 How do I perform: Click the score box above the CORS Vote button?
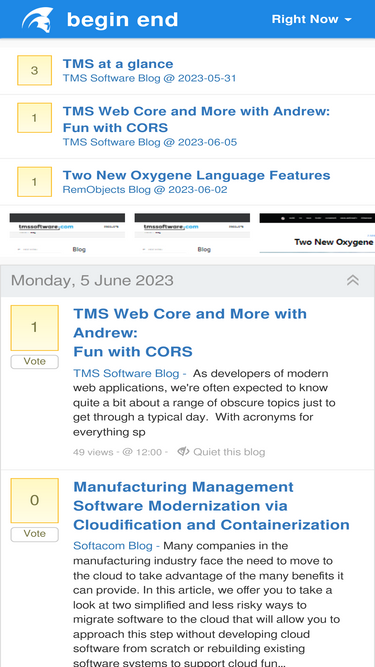(34, 328)
